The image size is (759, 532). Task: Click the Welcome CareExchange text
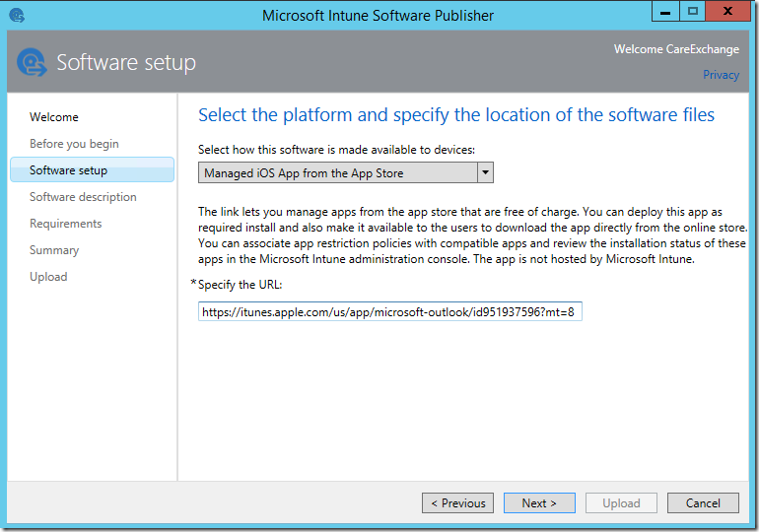click(676, 49)
